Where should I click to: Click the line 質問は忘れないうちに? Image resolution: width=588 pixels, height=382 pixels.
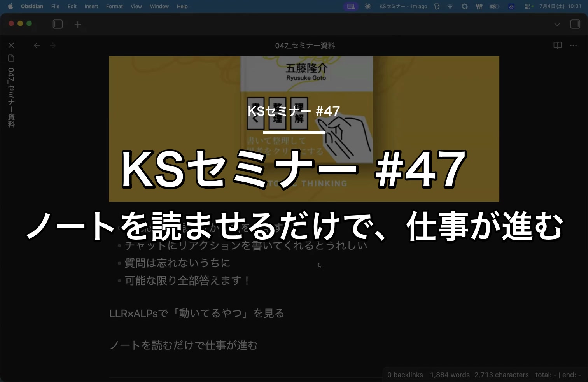[178, 263]
